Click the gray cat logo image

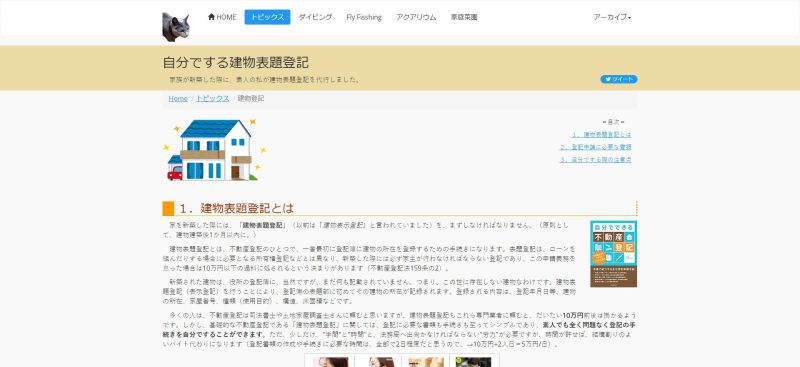(176, 27)
